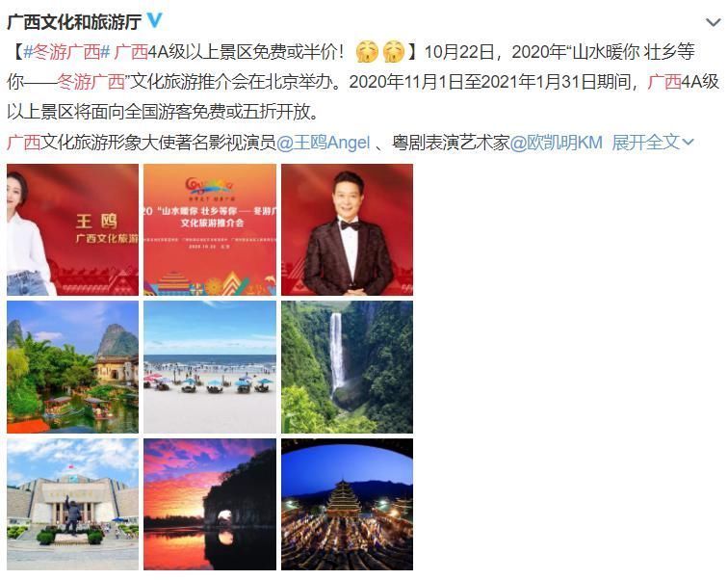
Task: Open the beach umbrellas photo thumbnail
Action: pos(210,367)
